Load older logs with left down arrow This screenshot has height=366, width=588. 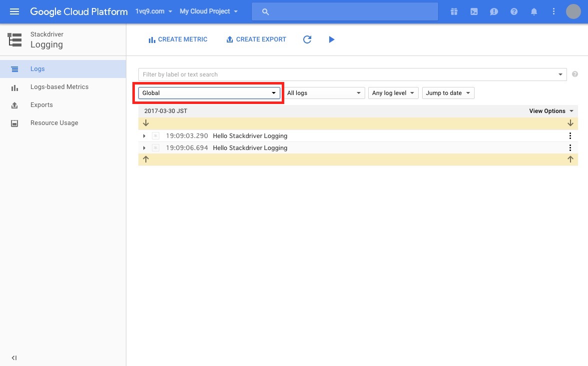(x=146, y=123)
